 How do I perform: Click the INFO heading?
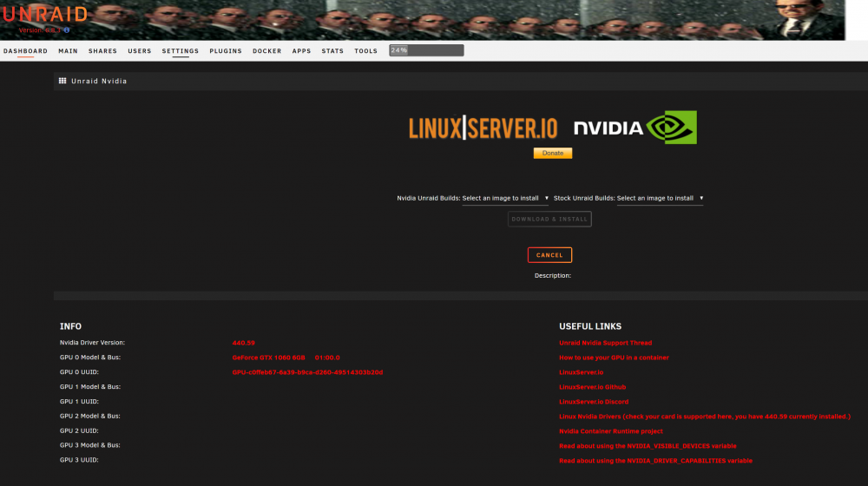pyautogui.click(x=70, y=326)
